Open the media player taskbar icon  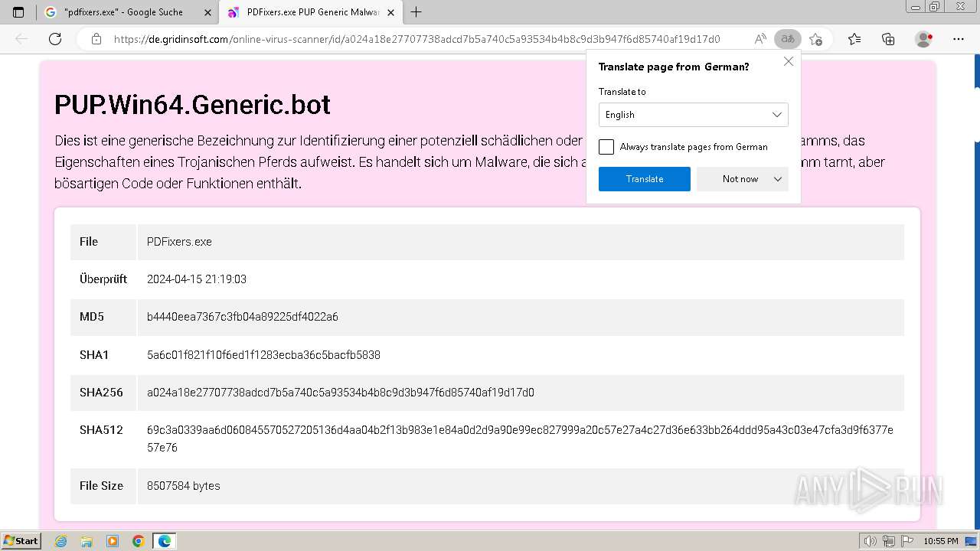pyautogui.click(x=113, y=541)
